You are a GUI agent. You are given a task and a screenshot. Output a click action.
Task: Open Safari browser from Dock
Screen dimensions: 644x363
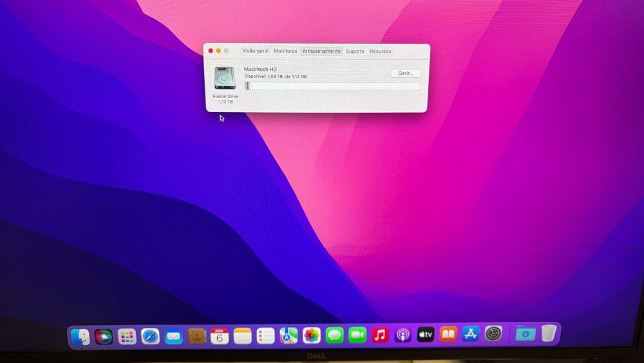[x=150, y=337]
